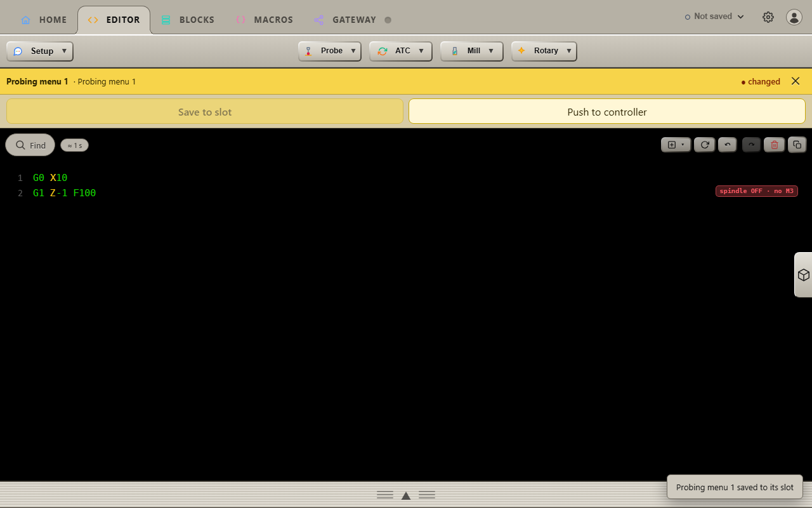
Task: Open settings gear icon
Action: (768, 17)
